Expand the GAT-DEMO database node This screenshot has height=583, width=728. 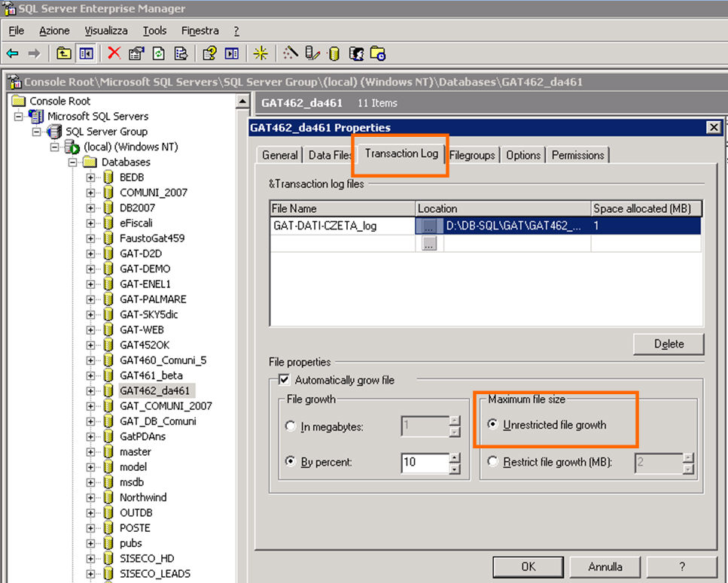pos(90,269)
